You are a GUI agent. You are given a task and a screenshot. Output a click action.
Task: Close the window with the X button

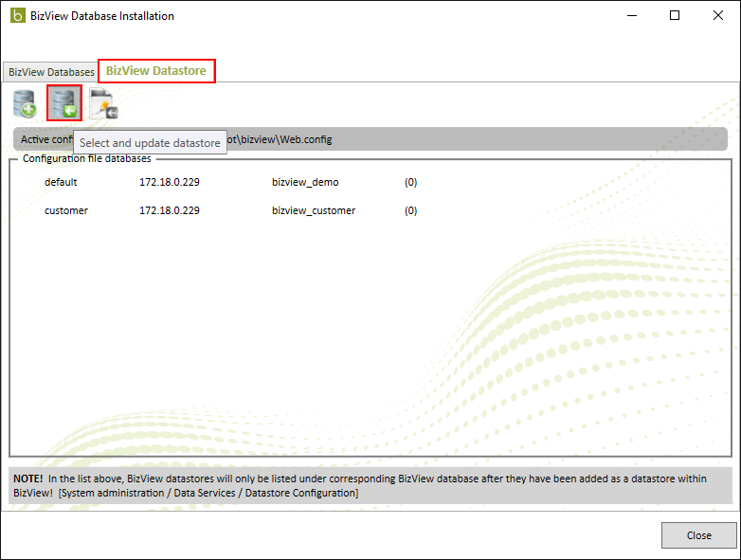[x=718, y=15]
